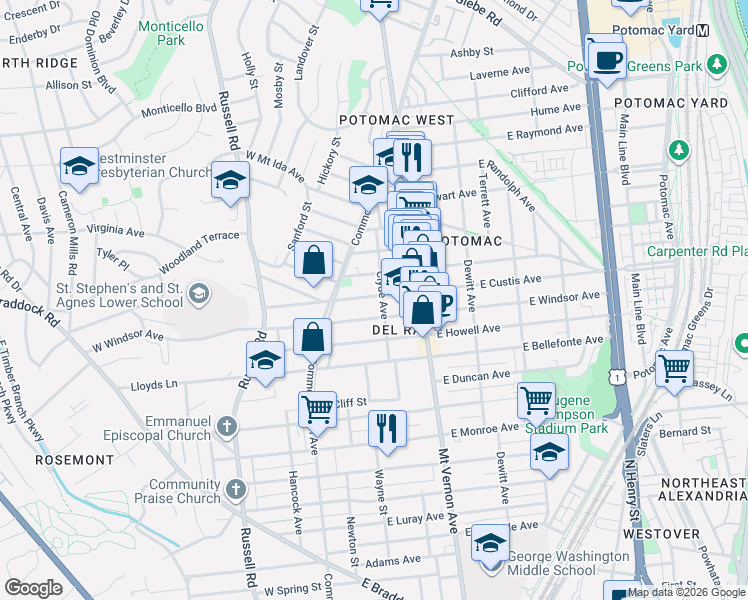Click the POTOMAC WEST neighborhood label
Screen dimensions: 748x600
coord(396,120)
